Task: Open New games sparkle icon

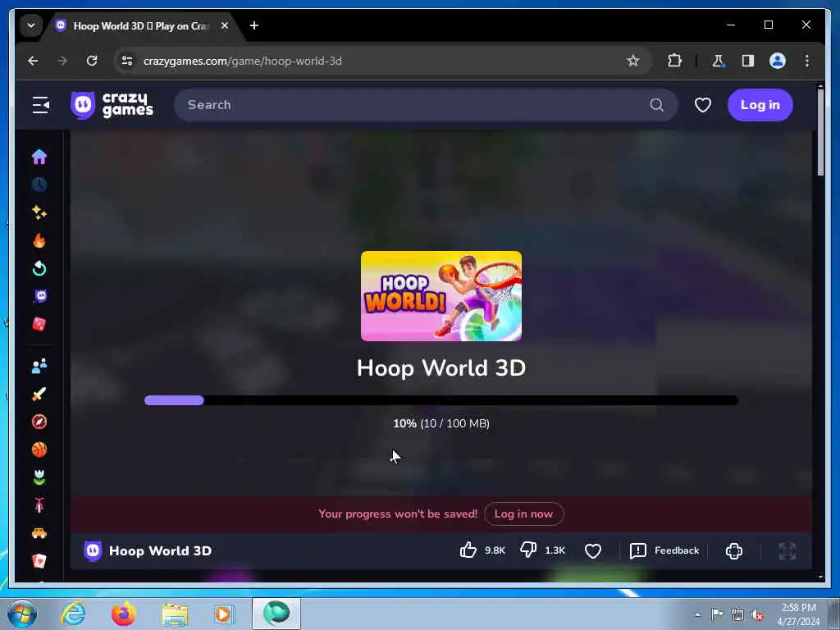Action: coord(39,212)
